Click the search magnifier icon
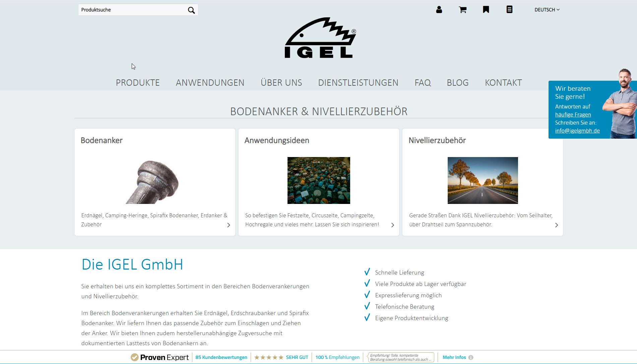Image resolution: width=637 pixels, height=364 pixels. coord(191,10)
